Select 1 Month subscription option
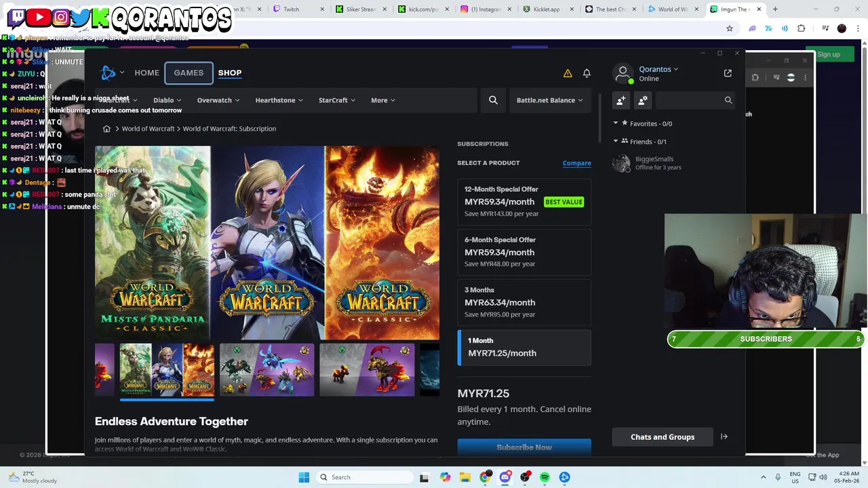Image resolution: width=868 pixels, height=488 pixels. click(524, 347)
